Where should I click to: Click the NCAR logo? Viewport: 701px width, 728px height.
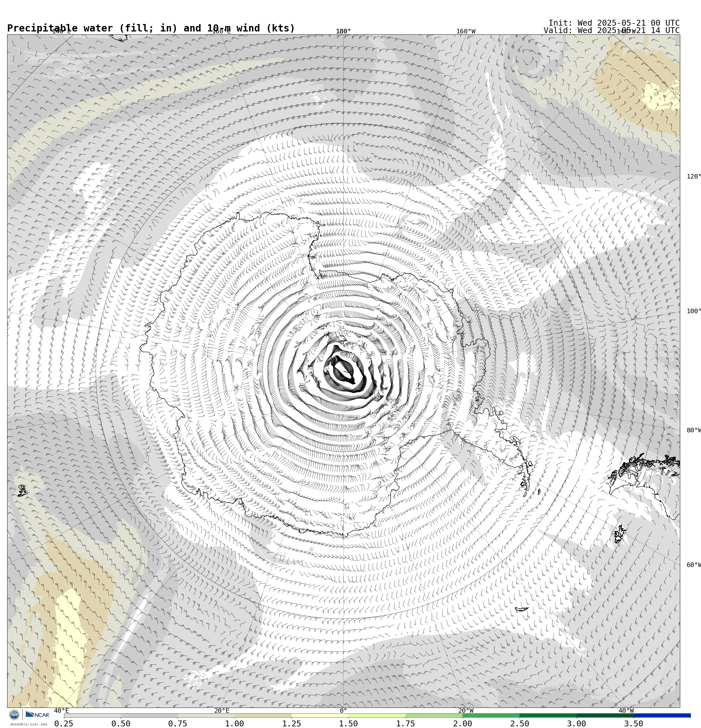pyautogui.click(x=37, y=714)
